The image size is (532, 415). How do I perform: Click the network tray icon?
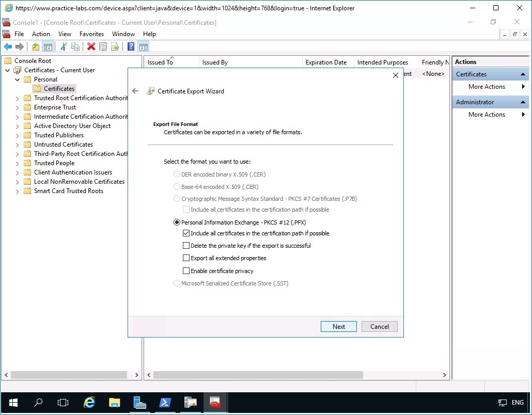(x=502, y=403)
